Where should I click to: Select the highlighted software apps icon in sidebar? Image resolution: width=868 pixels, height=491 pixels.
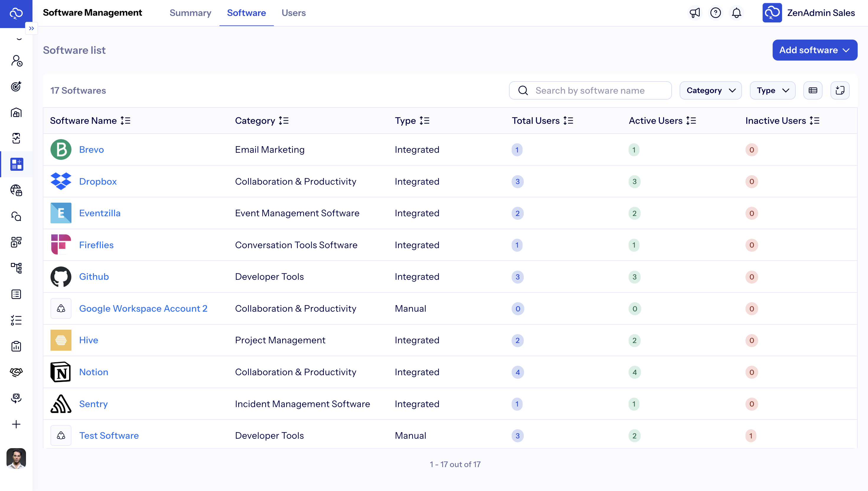tap(17, 164)
